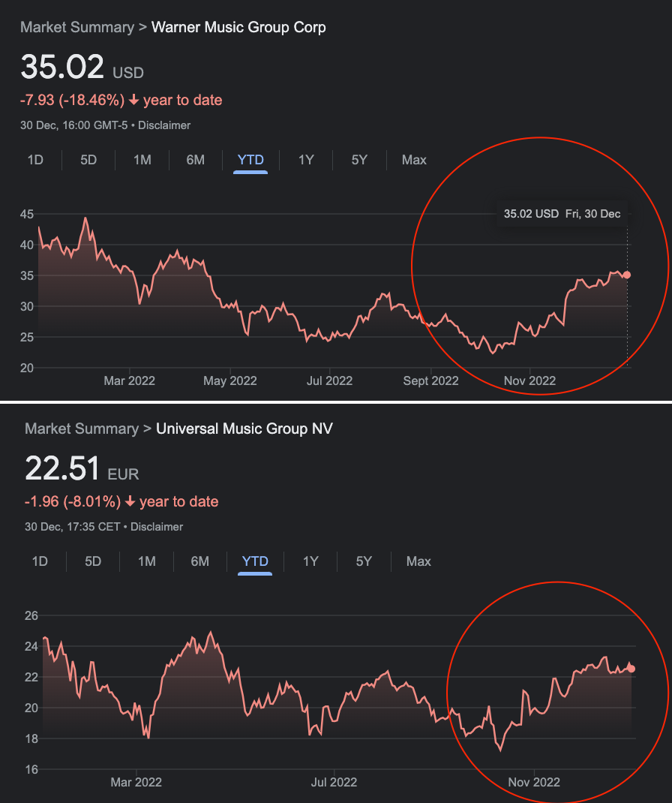This screenshot has height=803, width=672.
Task: Select 1Y tab for Warner Music Group
Action: [x=306, y=160]
